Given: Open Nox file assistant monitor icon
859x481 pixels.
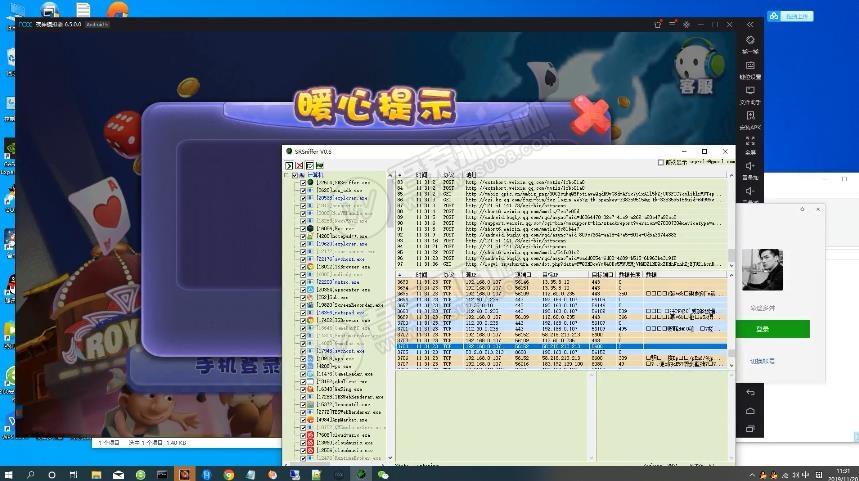Looking at the screenshot, I should coord(750,90).
